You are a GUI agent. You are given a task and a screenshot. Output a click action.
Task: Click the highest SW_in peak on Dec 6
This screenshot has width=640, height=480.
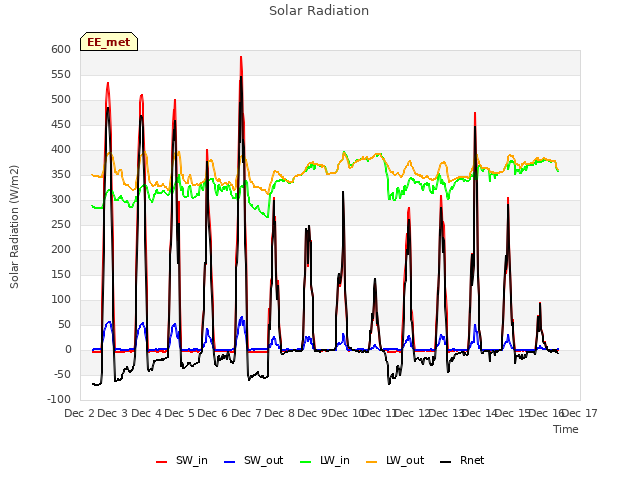(x=241, y=57)
